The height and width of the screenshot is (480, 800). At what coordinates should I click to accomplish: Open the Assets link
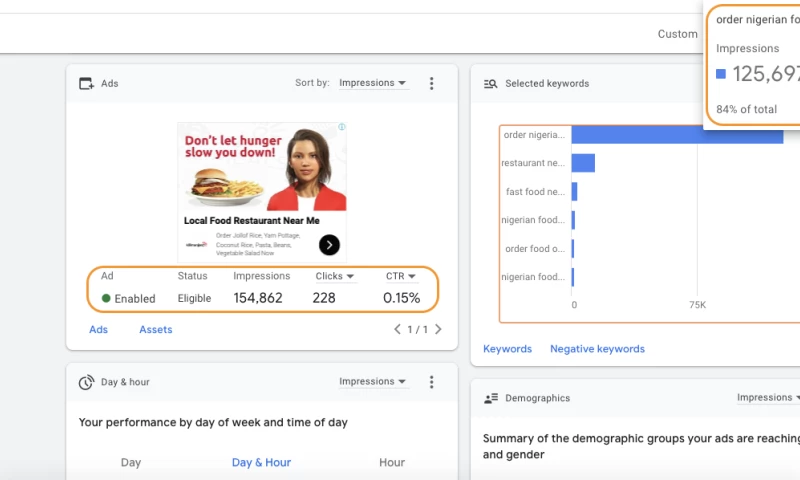156,330
